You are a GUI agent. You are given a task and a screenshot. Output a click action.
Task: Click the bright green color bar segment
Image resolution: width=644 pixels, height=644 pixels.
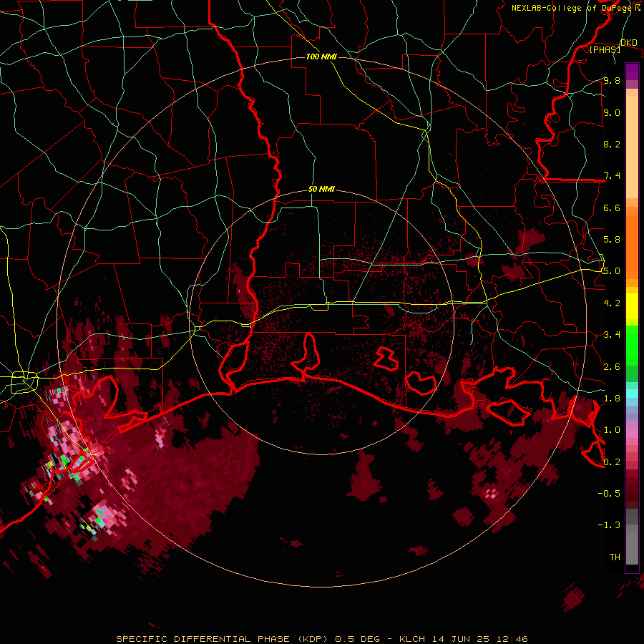632,346
